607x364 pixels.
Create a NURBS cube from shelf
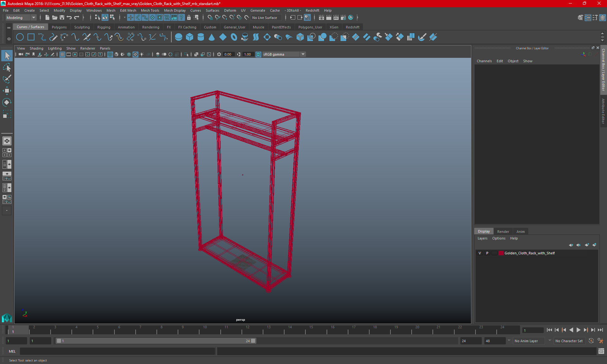[x=190, y=37]
